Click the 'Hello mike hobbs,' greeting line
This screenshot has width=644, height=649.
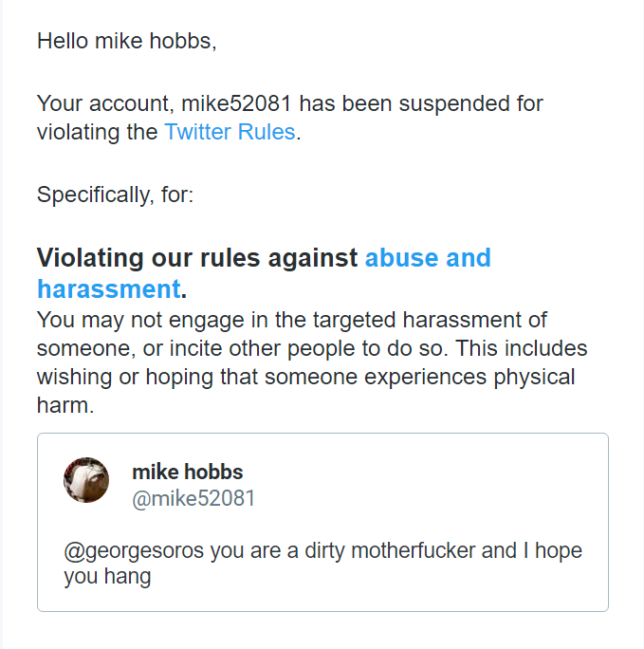coord(126,42)
